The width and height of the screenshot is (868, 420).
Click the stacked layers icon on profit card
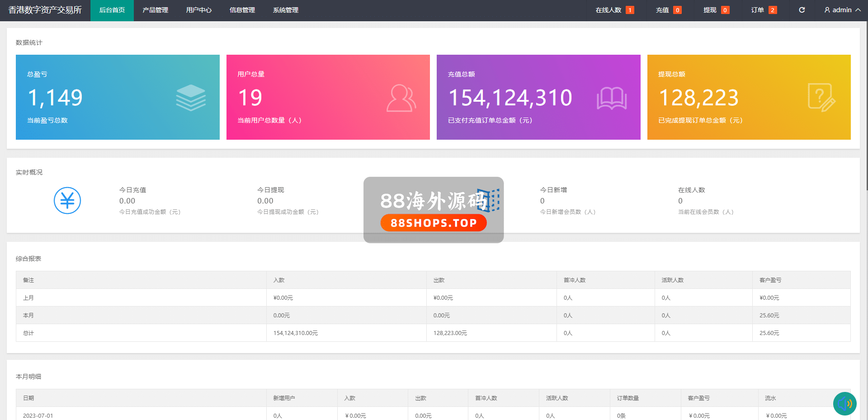(x=191, y=98)
